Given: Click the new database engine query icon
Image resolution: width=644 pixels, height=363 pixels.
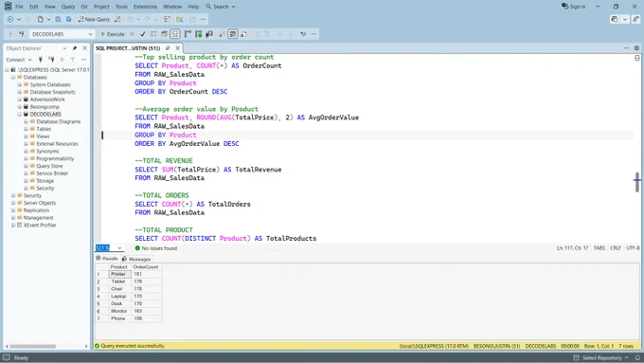Looking at the screenshot, I should click(x=117, y=19).
